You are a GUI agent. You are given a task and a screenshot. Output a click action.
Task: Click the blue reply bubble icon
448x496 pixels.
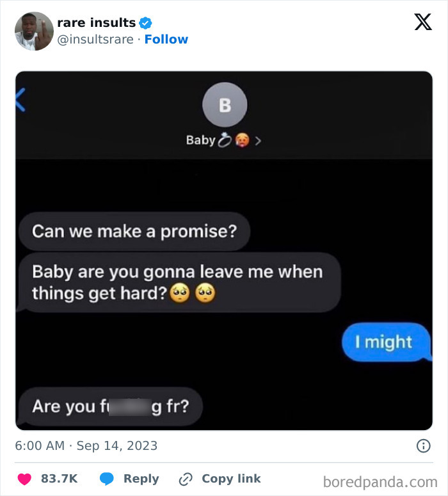[107, 479]
